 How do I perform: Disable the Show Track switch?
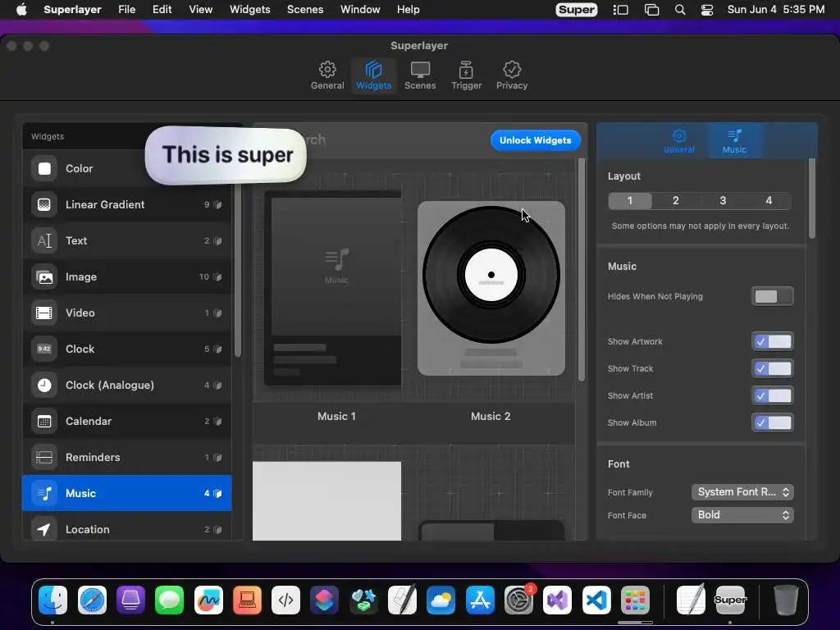(773, 368)
